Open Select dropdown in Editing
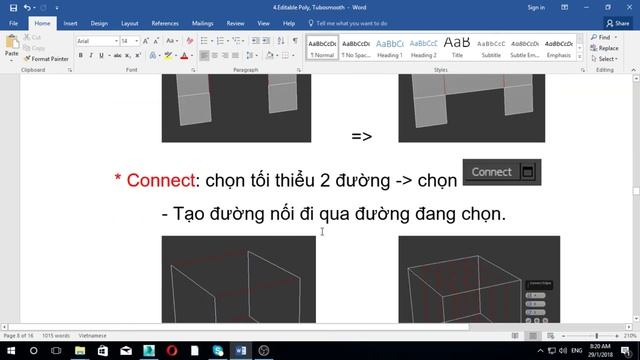The image size is (640, 360). coord(605,59)
